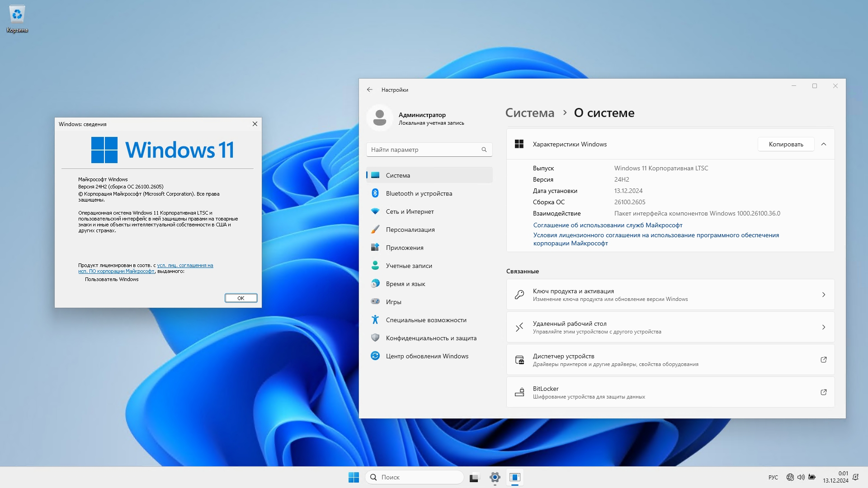
Task: Open the Start menu on taskbar
Action: tap(354, 477)
